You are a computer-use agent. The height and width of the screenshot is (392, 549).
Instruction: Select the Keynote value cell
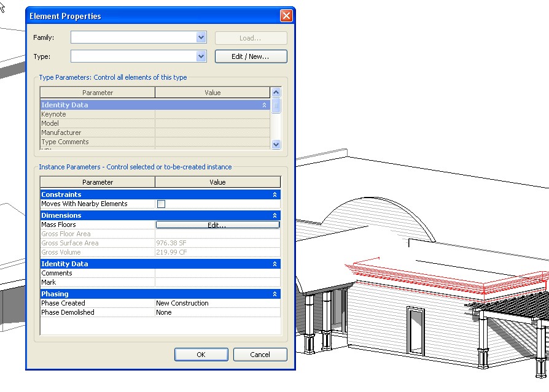coord(212,114)
